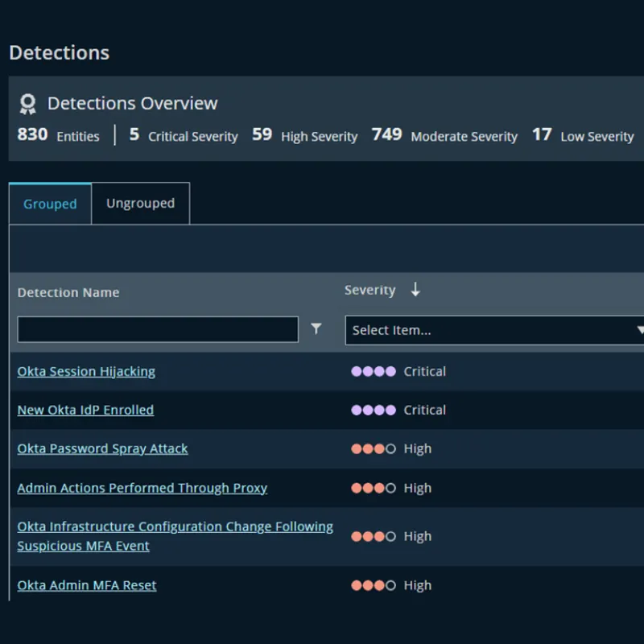Screen dimensions: 644x644
Task: Open Admin Actions Performed Through Proxy
Action: pyautogui.click(x=142, y=488)
